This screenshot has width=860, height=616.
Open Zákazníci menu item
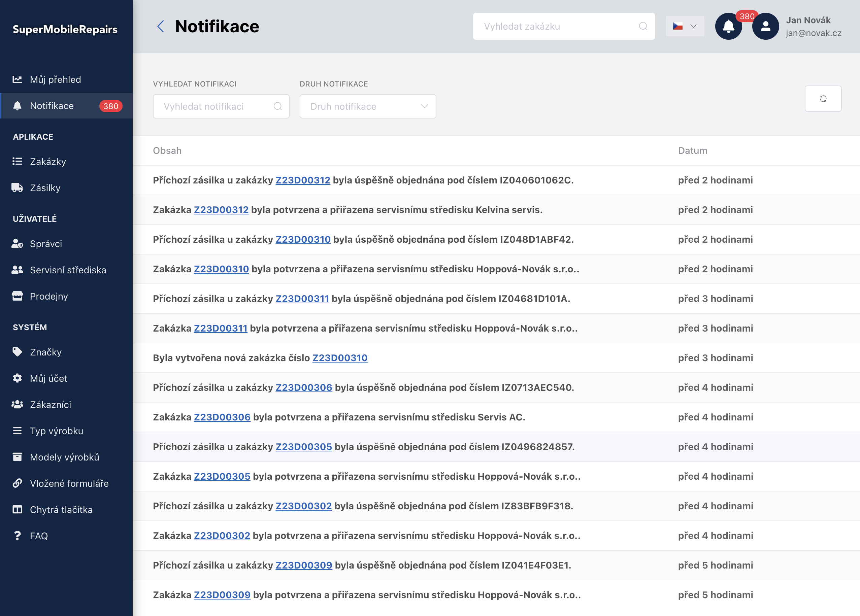(66, 405)
